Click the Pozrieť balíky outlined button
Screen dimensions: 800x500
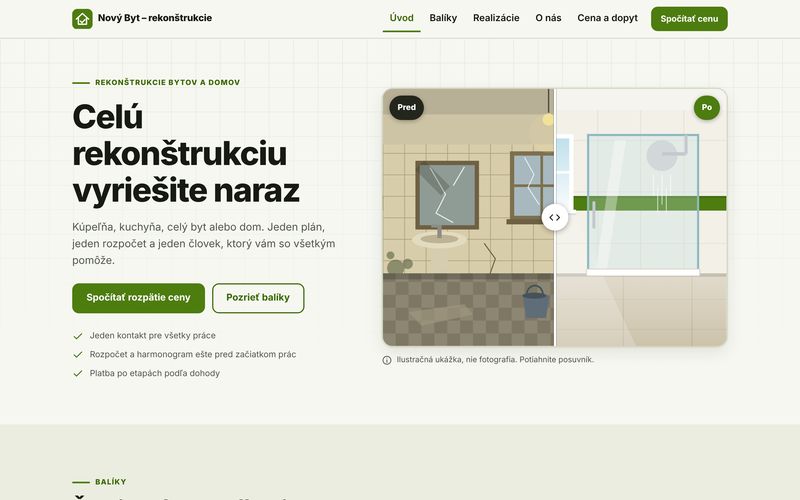[x=258, y=298]
